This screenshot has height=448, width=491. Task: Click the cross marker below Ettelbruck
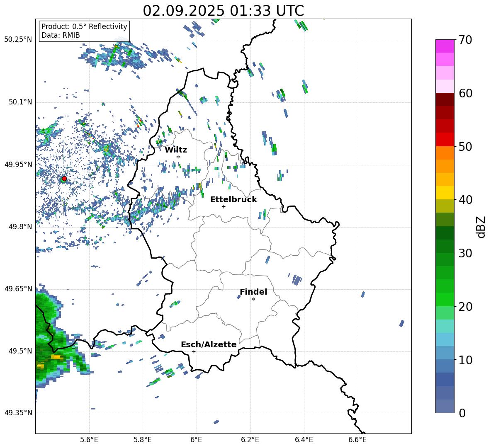pyautogui.click(x=224, y=206)
